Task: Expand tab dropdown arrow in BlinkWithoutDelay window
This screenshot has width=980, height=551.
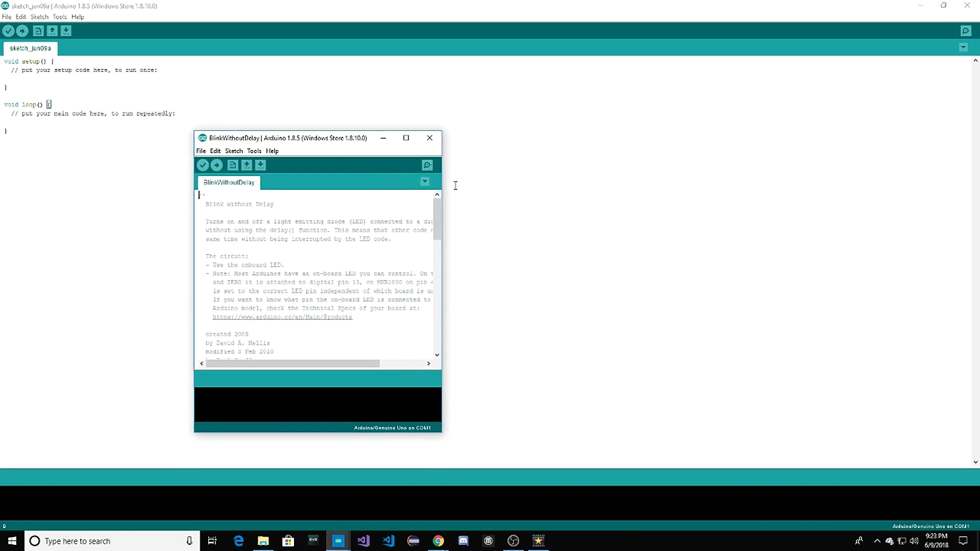Action: tap(425, 182)
